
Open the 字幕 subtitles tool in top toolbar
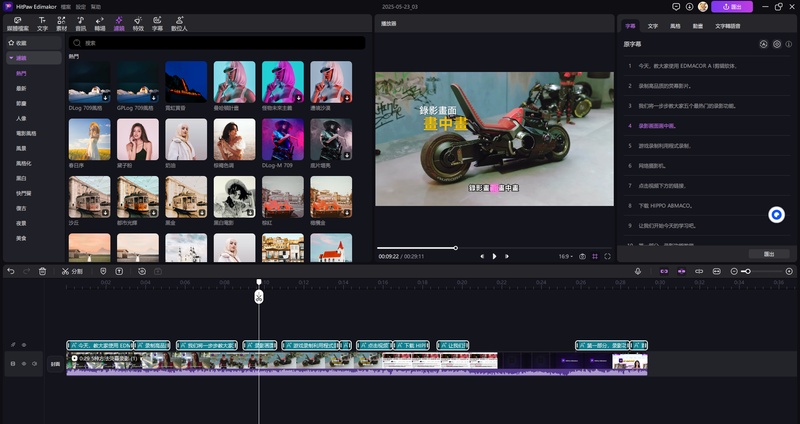(x=157, y=24)
